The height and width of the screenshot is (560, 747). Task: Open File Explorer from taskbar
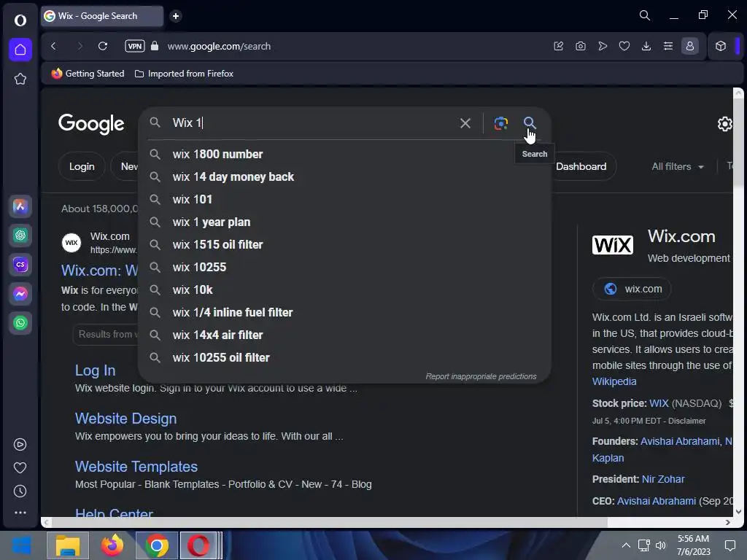click(x=68, y=545)
